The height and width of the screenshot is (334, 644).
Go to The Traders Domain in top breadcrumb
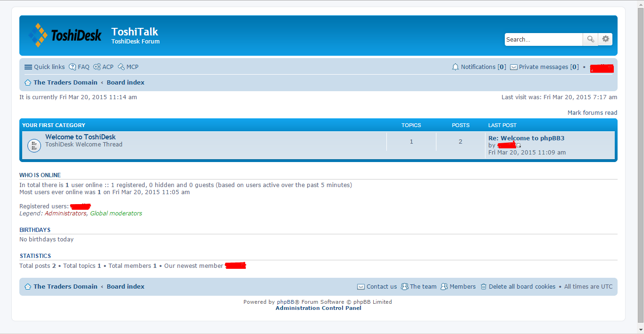[65, 83]
